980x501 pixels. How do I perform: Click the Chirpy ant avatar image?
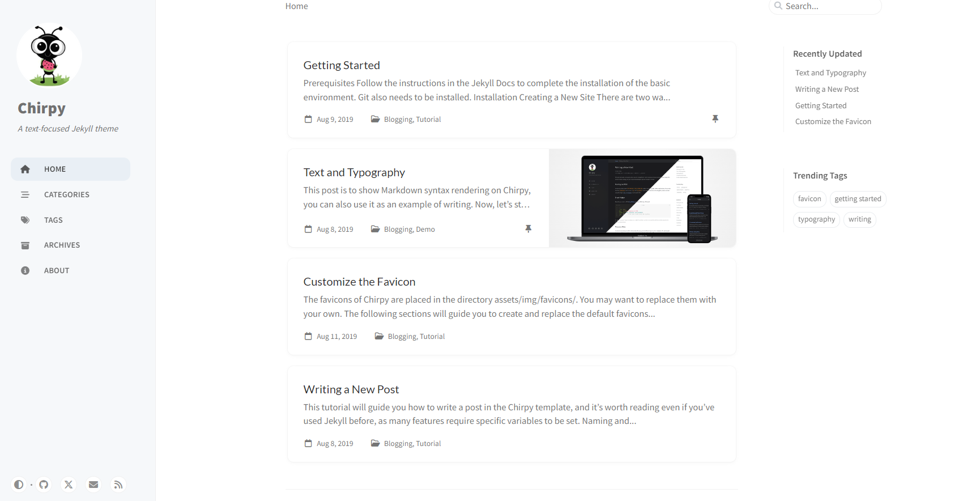[49, 56]
